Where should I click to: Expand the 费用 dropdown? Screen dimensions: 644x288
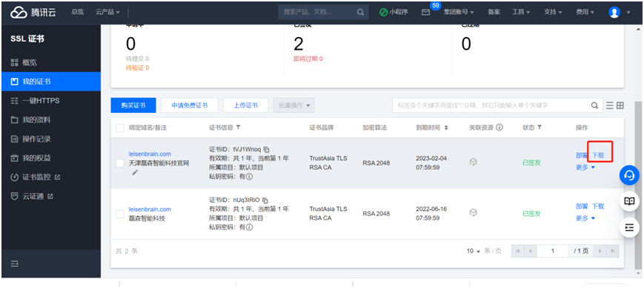click(x=585, y=13)
